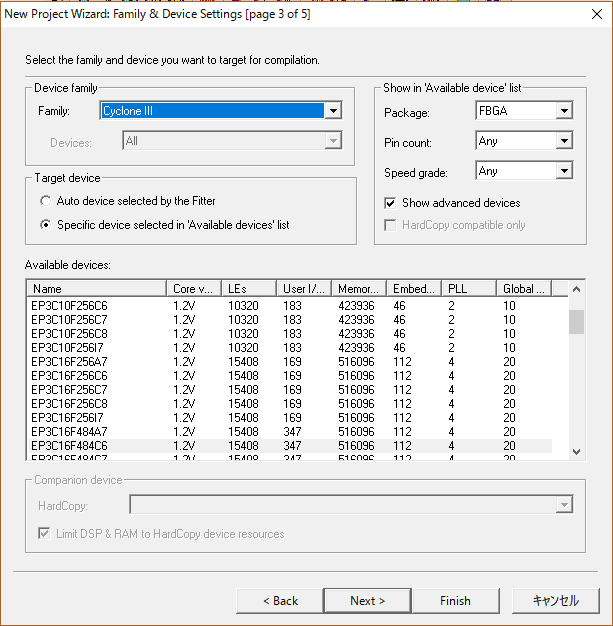
Task: Sort by Core voltage column header
Action: coord(194,289)
